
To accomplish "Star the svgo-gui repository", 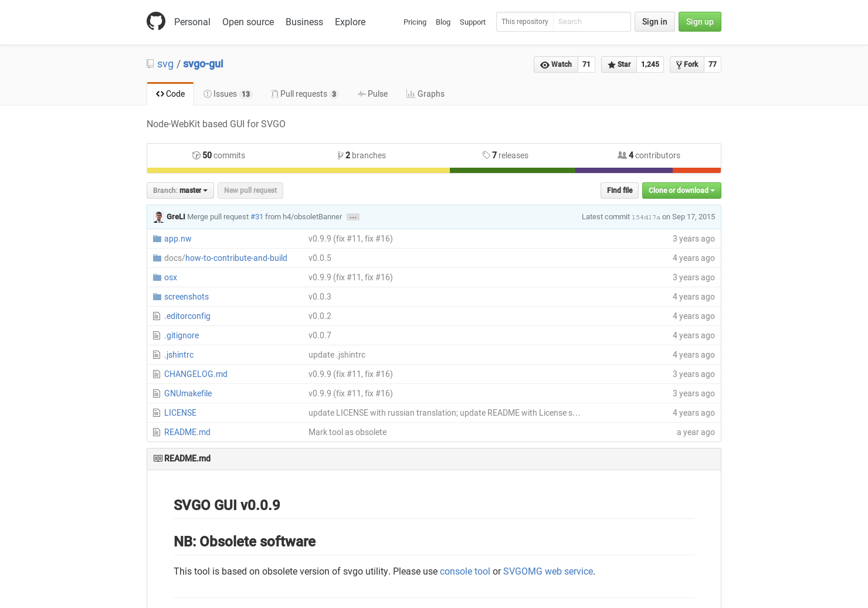I will (618, 64).
